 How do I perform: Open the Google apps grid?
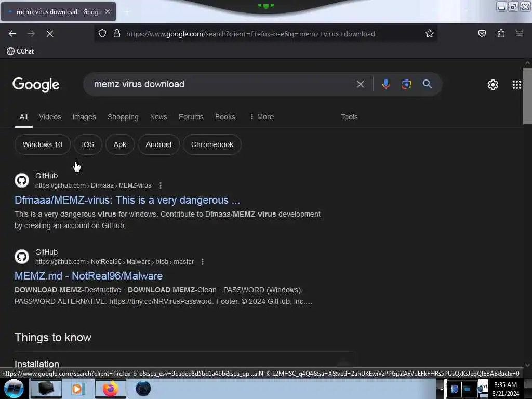[517, 85]
